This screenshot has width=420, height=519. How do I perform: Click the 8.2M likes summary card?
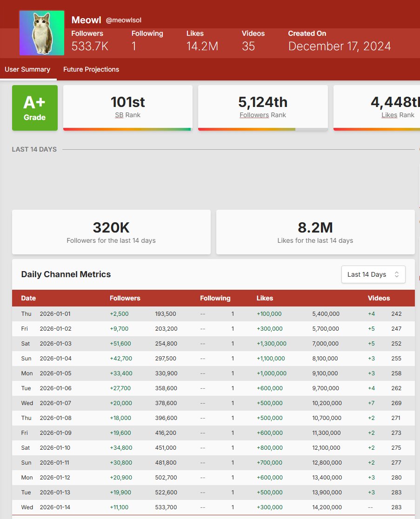(x=315, y=232)
